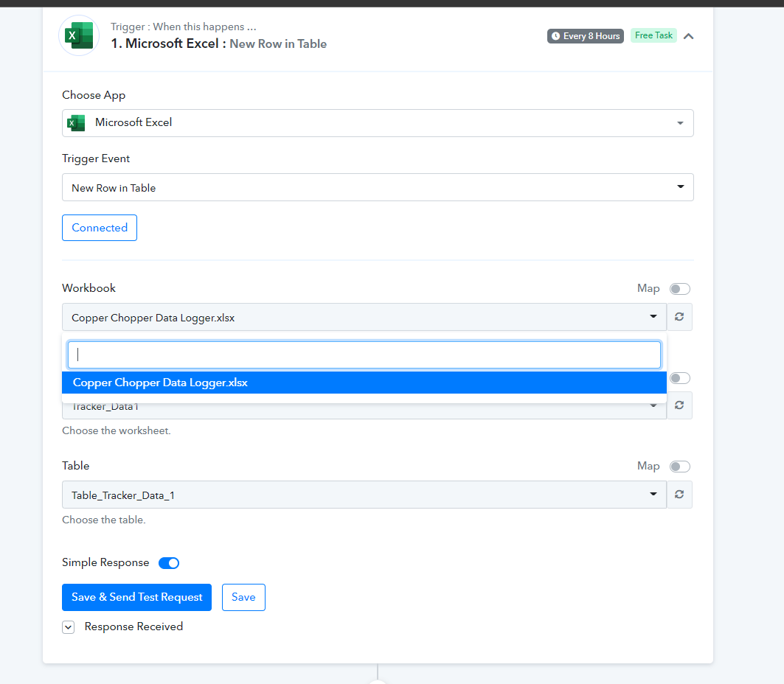
Task: Click the step title Microsoft Excel : New Row in Table
Action: [x=218, y=44]
